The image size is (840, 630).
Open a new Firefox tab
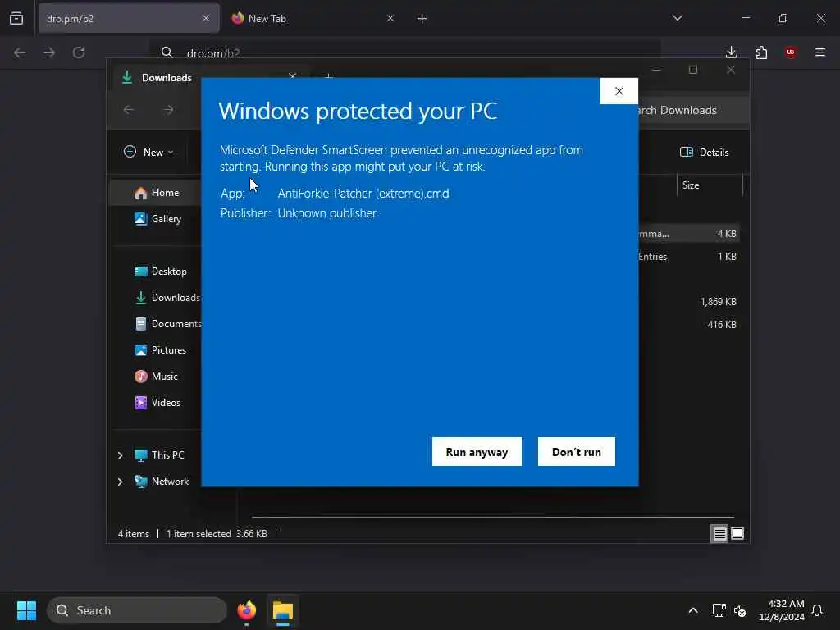[x=422, y=19]
